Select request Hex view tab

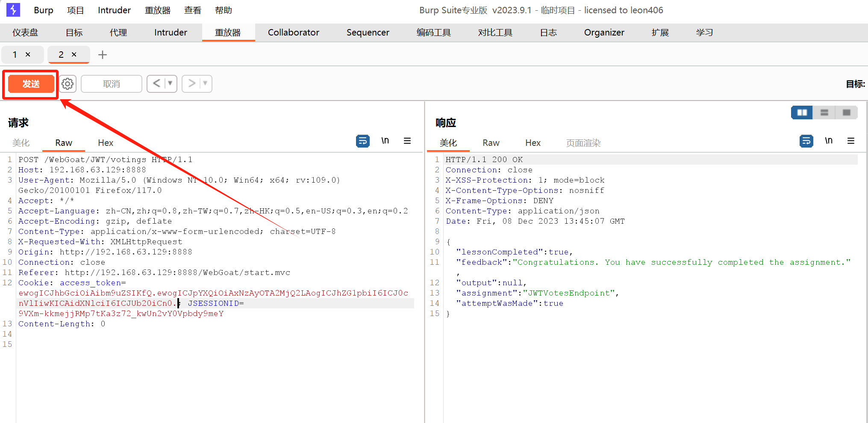coord(106,143)
